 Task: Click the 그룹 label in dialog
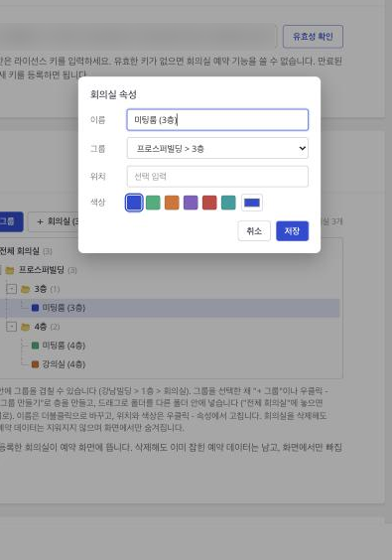98,149
